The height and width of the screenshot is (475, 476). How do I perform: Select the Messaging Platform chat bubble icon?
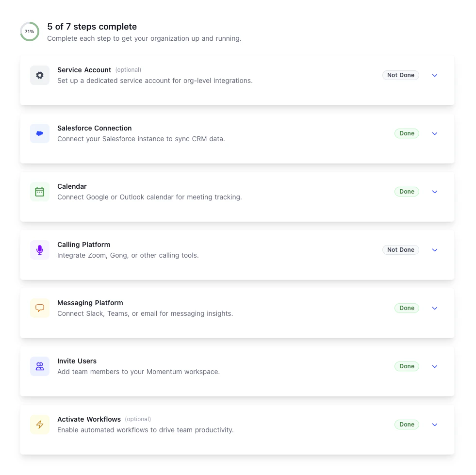40,308
